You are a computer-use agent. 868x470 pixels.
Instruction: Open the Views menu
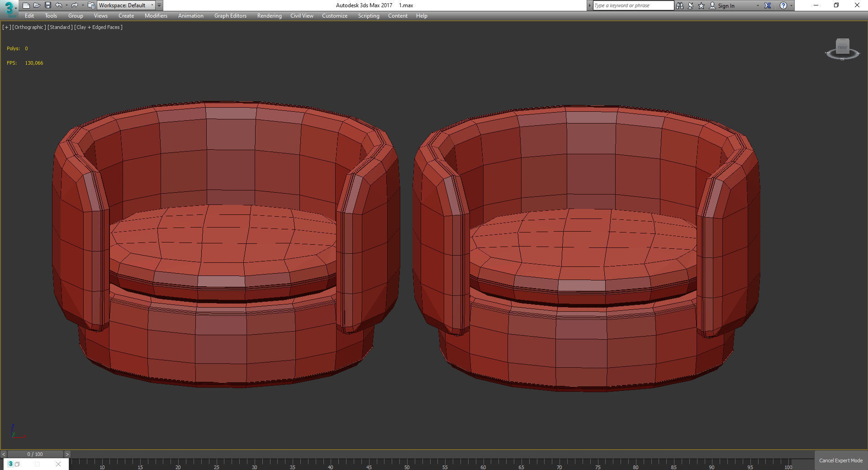pos(100,16)
